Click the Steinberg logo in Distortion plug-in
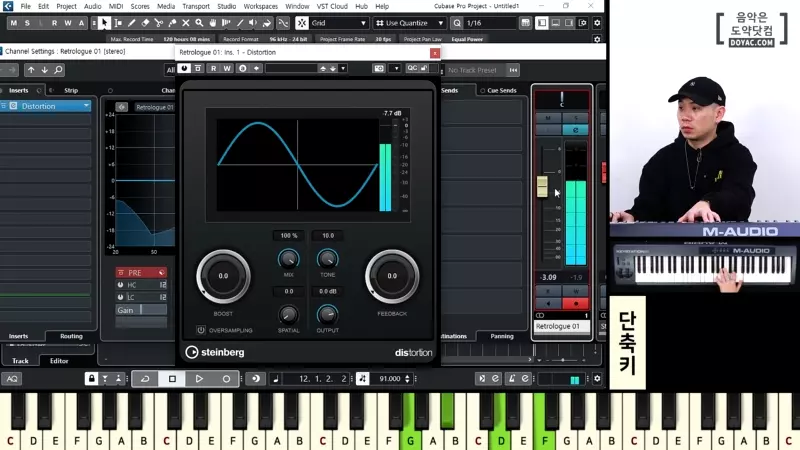Screen dimensions: 800x450 click(214, 352)
